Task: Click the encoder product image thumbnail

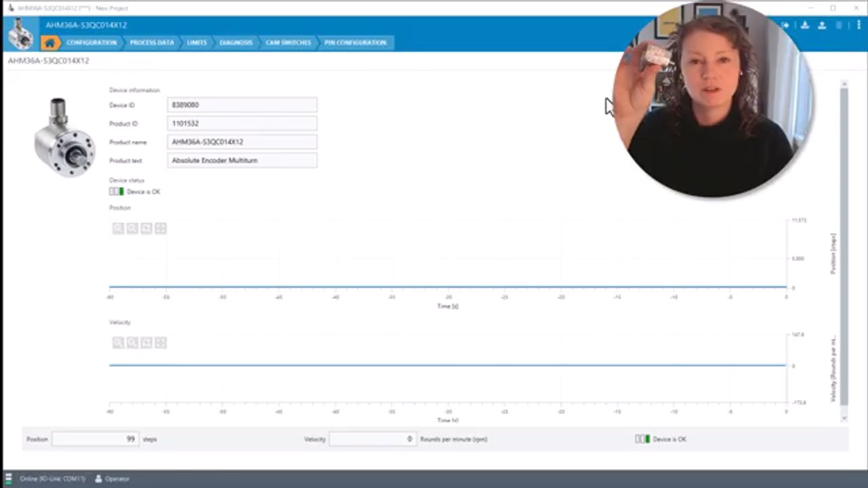Action: (x=65, y=138)
